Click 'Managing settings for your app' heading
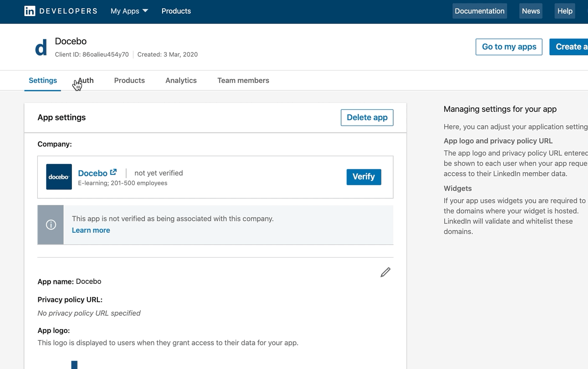This screenshot has height=369, width=588. 500,109
